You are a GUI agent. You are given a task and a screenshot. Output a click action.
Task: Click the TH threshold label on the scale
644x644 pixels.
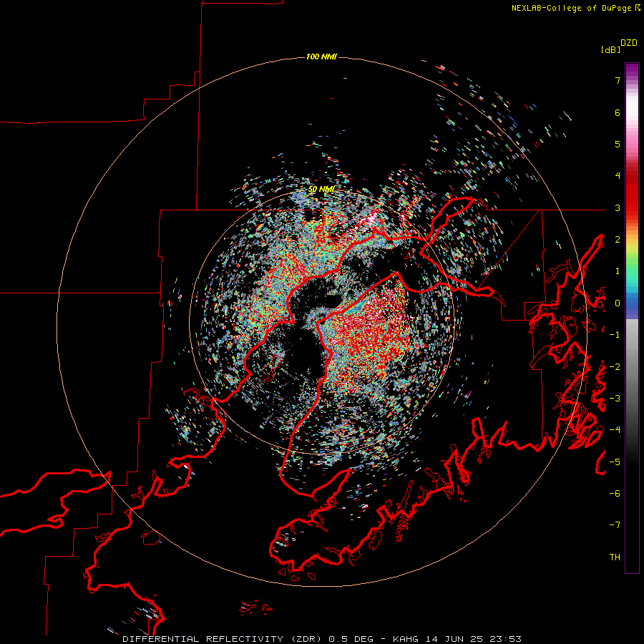615,557
